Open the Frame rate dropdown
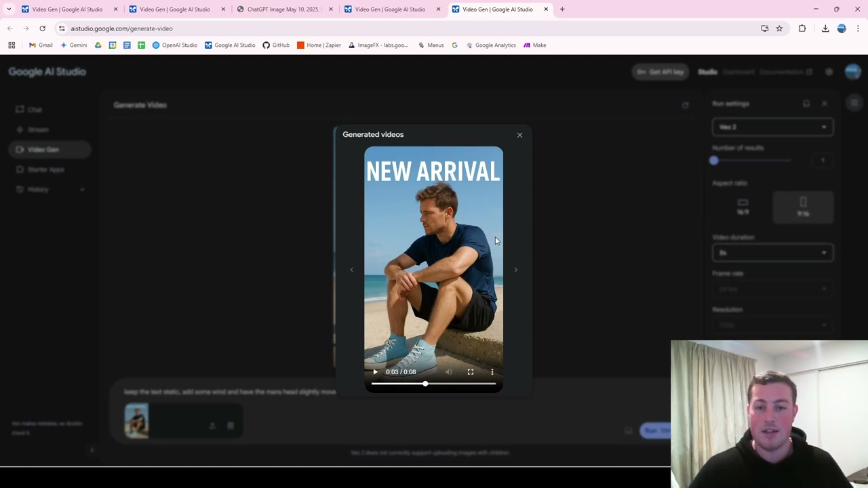Viewport: 868px width, 488px height. pos(772,289)
